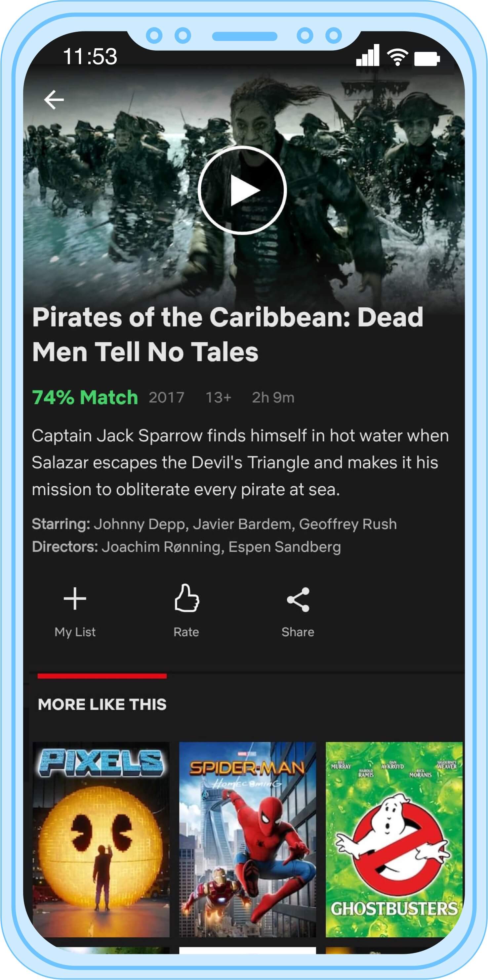Add movie to My List with plus icon
The width and height of the screenshot is (488, 980).
click(x=75, y=599)
